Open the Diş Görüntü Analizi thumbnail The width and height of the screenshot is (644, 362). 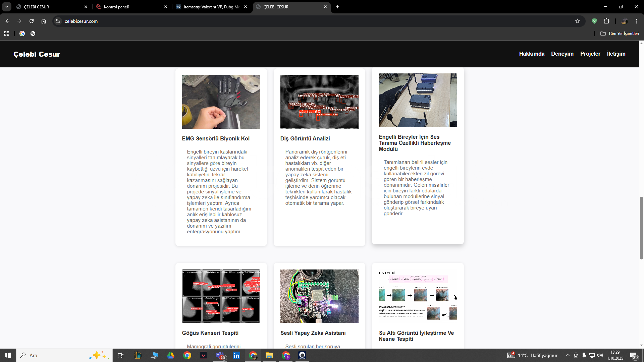click(319, 102)
